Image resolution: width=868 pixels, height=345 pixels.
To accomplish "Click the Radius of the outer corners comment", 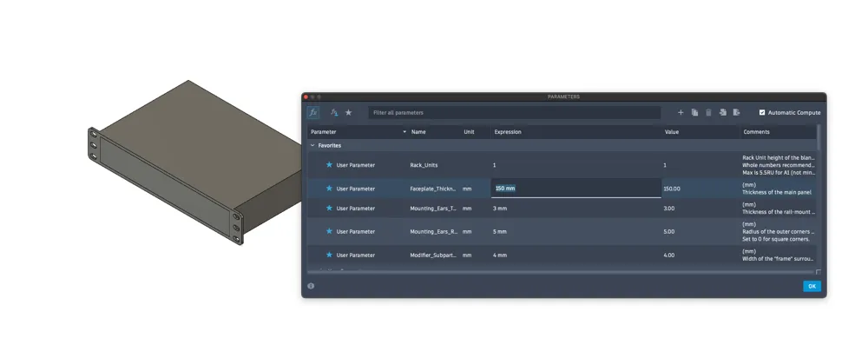I will tap(779, 232).
